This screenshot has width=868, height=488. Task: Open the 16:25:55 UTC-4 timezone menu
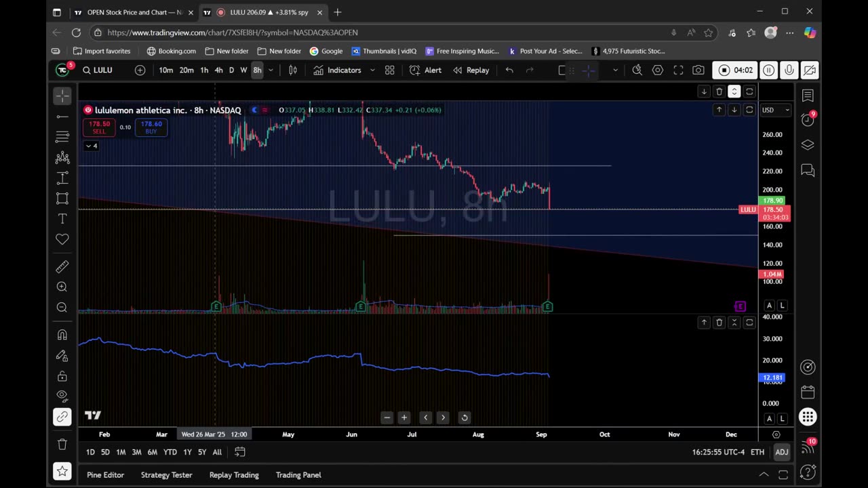(718, 452)
